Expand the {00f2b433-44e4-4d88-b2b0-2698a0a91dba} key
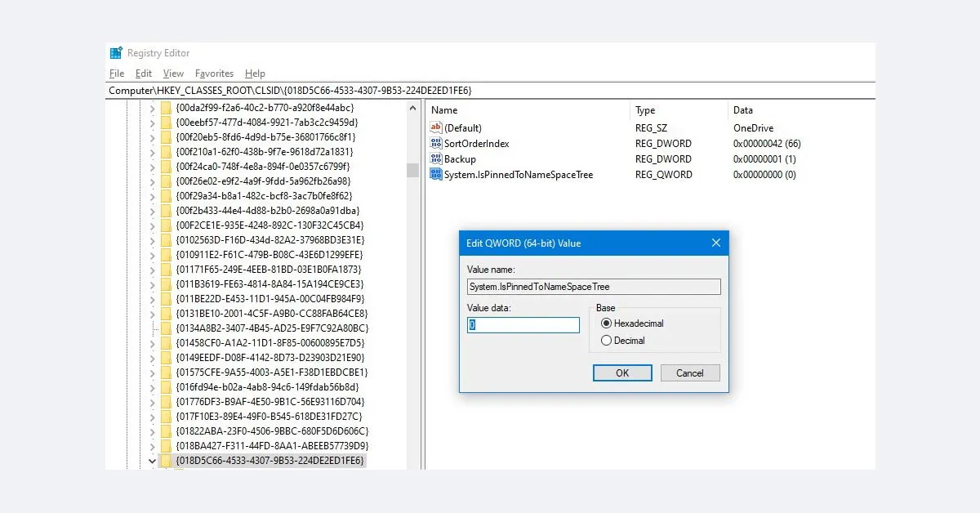980x513 pixels. coord(152,211)
